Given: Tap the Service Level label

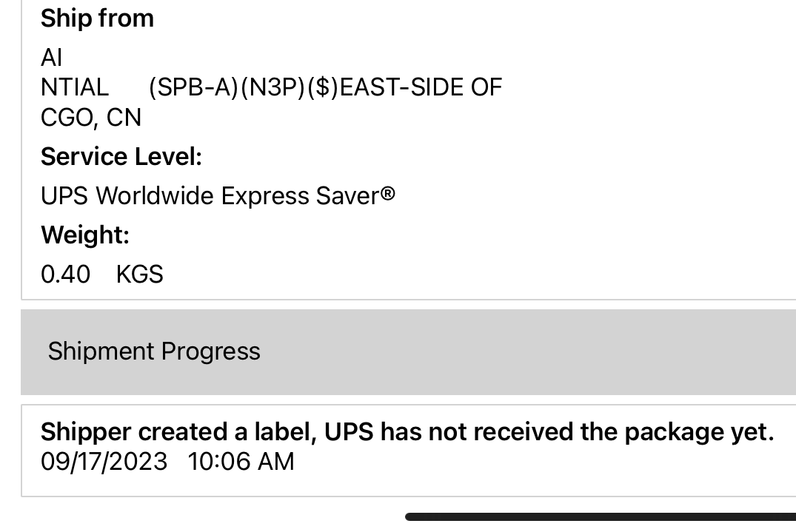Looking at the screenshot, I should pos(121,157).
